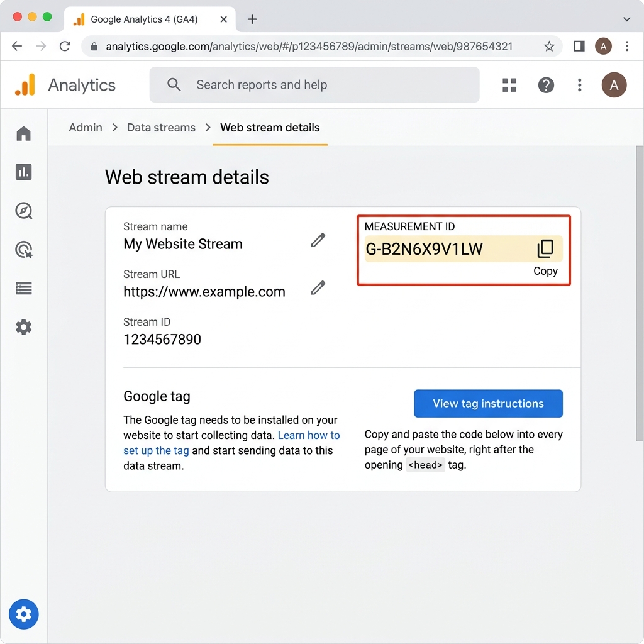Edit the Stream name with pencil icon
The height and width of the screenshot is (644, 644).
click(x=318, y=240)
